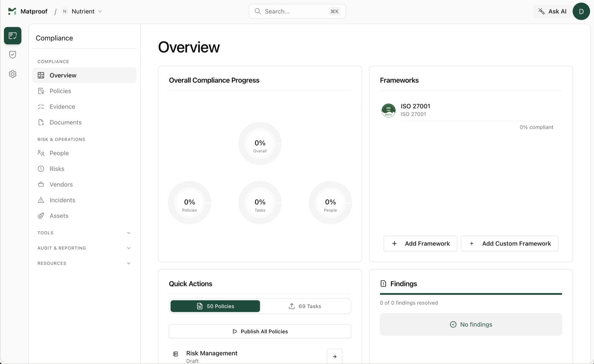Click the Matproof logo icon
The width and height of the screenshot is (594, 364).
pyautogui.click(x=12, y=11)
